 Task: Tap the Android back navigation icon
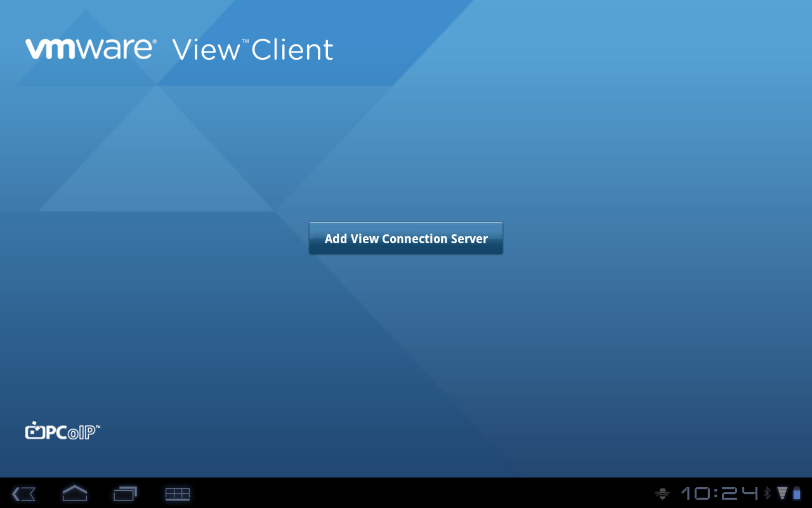(23, 493)
